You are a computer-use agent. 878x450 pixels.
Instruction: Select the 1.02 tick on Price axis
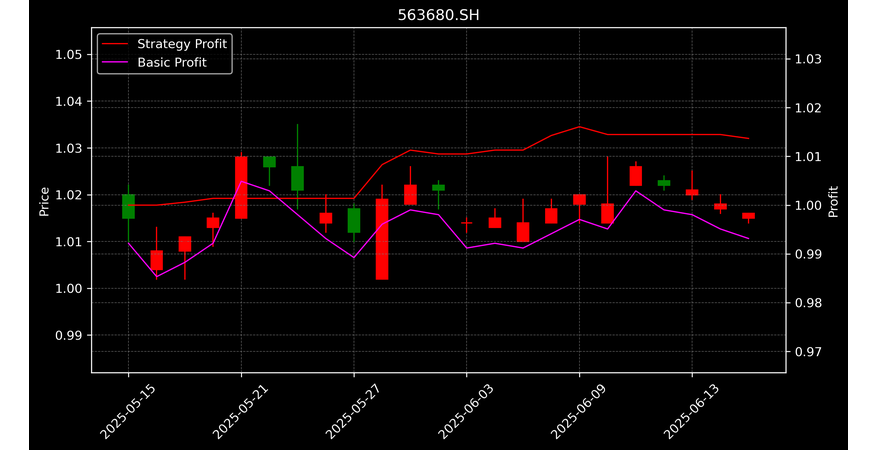pyautogui.click(x=69, y=195)
